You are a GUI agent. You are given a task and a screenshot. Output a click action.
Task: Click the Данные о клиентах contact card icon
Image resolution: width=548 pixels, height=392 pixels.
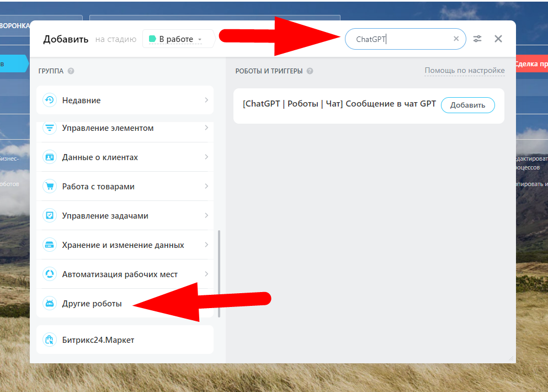pos(50,157)
